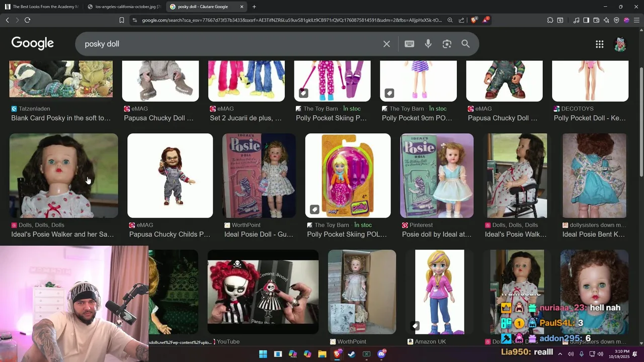Close the posky doll tab
Image resolution: width=644 pixels, height=362 pixels.
242,7
